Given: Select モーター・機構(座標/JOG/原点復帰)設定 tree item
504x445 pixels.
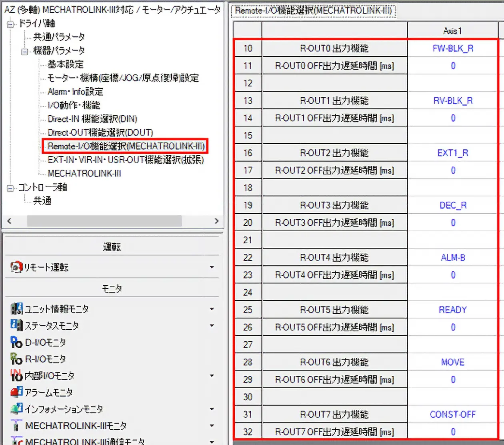Looking at the screenshot, I should pyautogui.click(x=123, y=78).
